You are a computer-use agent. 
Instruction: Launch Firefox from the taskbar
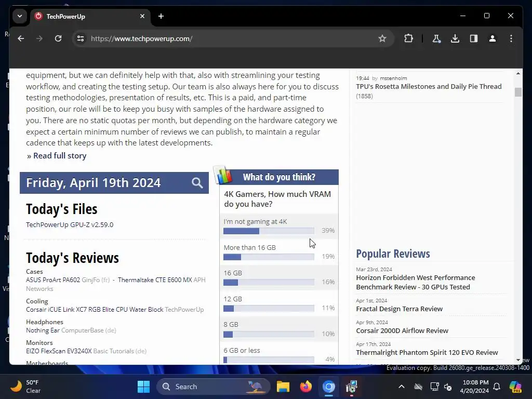pyautogui.click(x=305, y=387)
